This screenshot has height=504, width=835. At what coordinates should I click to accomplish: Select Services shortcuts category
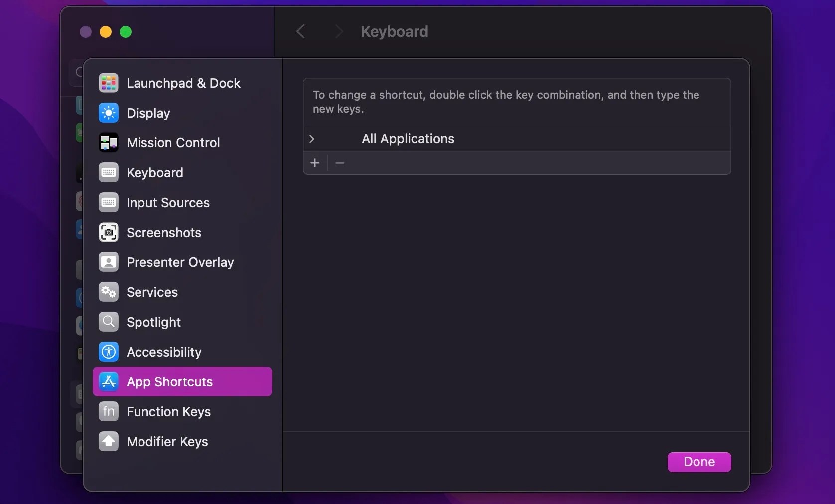click(x=151, y=292)
